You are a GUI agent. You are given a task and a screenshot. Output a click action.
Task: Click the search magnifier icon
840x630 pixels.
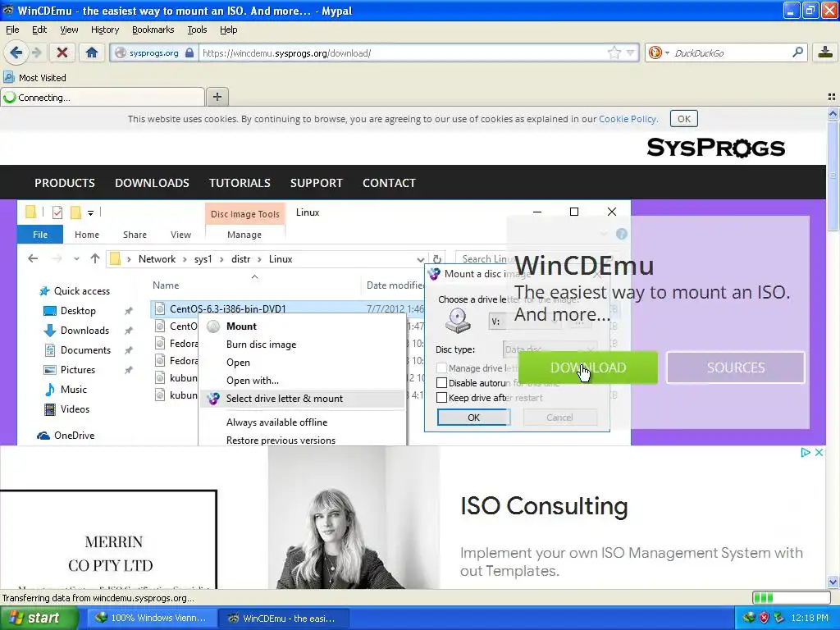click(x=797, y=52)
